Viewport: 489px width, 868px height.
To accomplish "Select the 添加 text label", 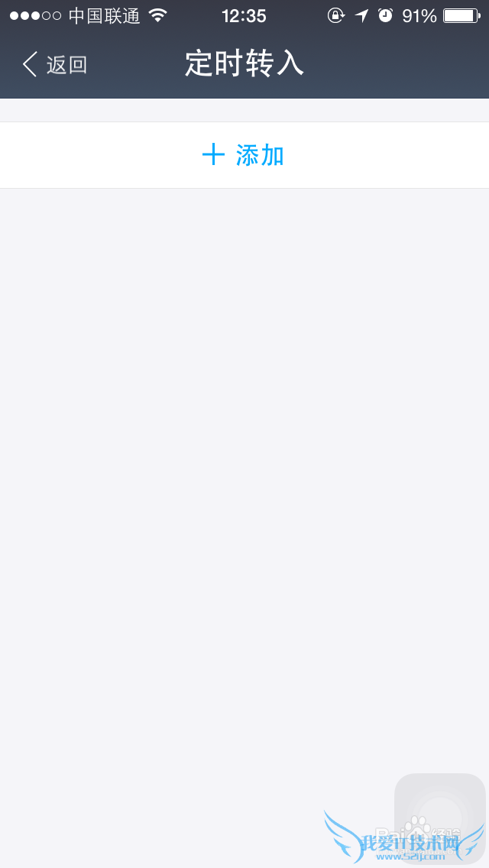I will pyautogui.click(x=260, y=155).
